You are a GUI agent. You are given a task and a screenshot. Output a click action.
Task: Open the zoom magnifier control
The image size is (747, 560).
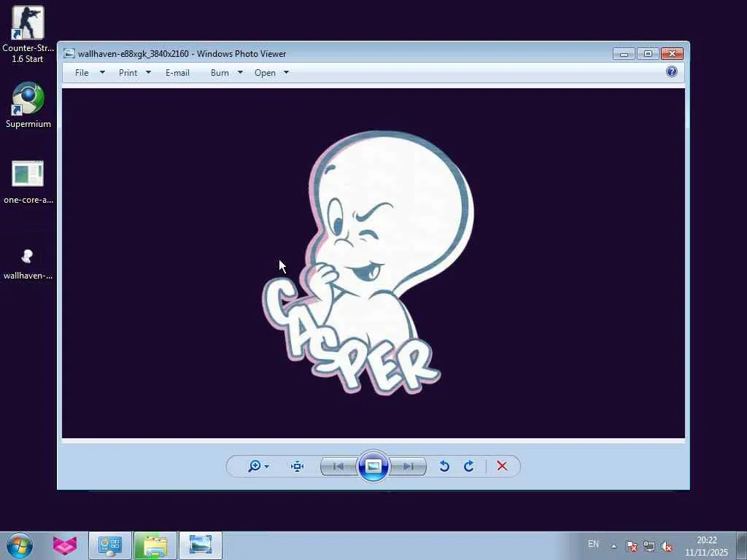(x=255, y=466)
